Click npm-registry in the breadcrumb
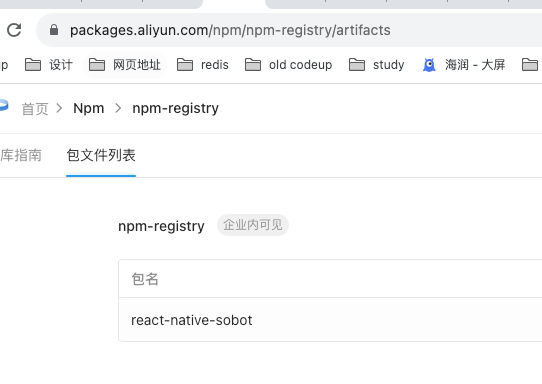Screen dimensions: 542x384 [x=176, y=109]
